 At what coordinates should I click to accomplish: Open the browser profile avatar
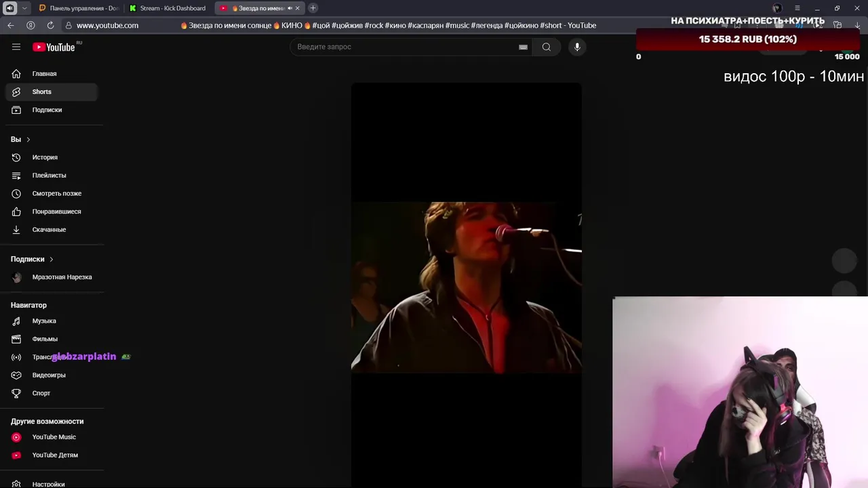(x=777, y=8)
